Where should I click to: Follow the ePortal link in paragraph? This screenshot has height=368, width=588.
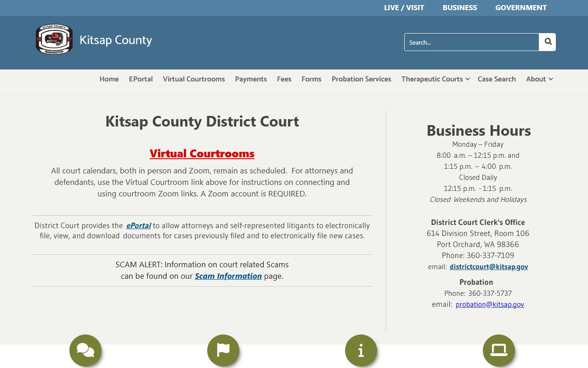[139, 225]
